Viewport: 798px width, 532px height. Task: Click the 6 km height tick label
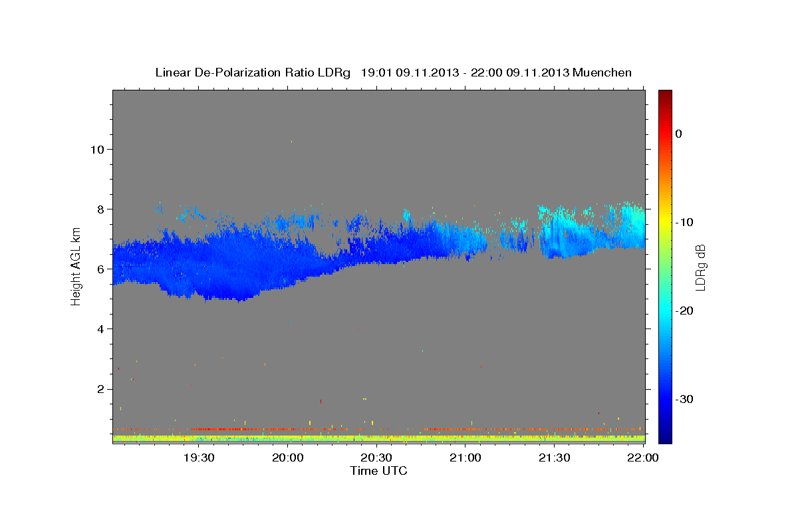tap(99, 269)
